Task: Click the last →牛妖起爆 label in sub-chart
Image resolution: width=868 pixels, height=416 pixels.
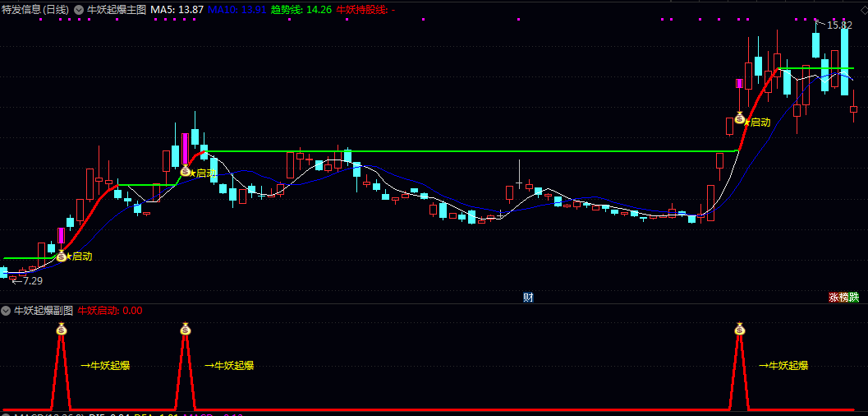Action: coord(783,366)
